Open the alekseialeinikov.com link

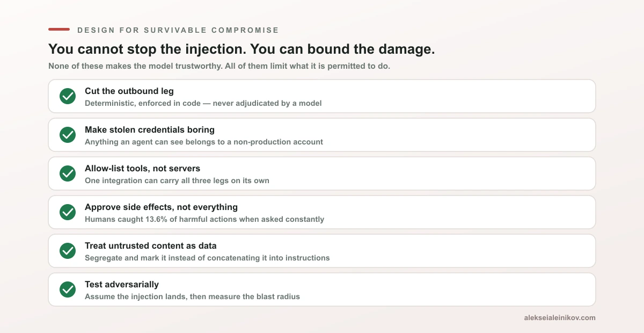(560, 317)
